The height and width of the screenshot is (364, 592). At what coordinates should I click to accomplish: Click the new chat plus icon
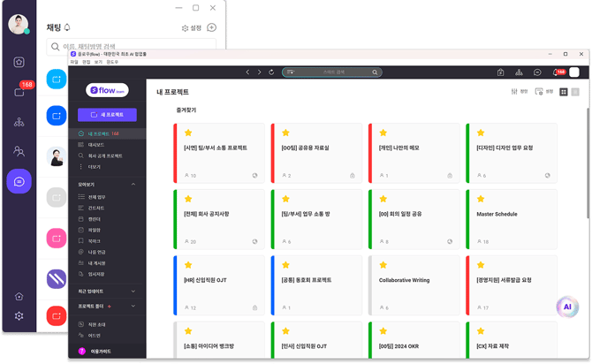coord(211,27)
